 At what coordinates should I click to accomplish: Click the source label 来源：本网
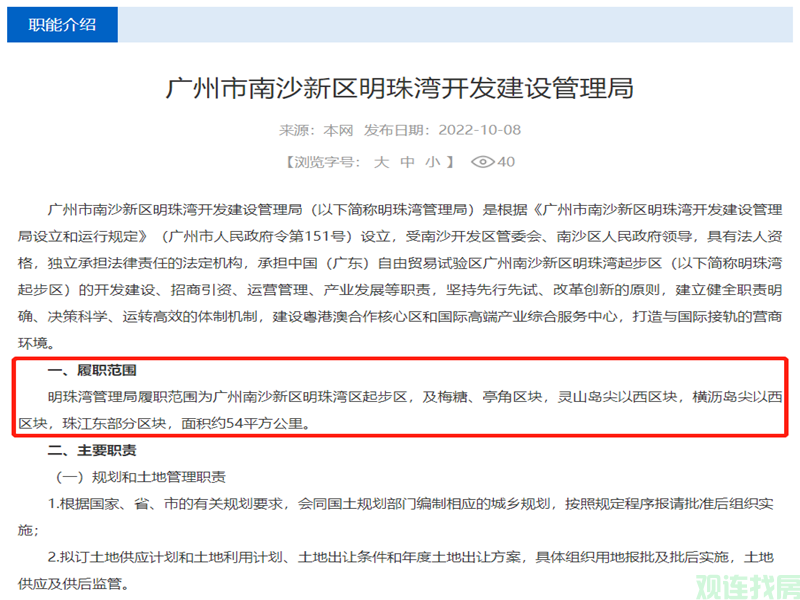tap(316, 131)
